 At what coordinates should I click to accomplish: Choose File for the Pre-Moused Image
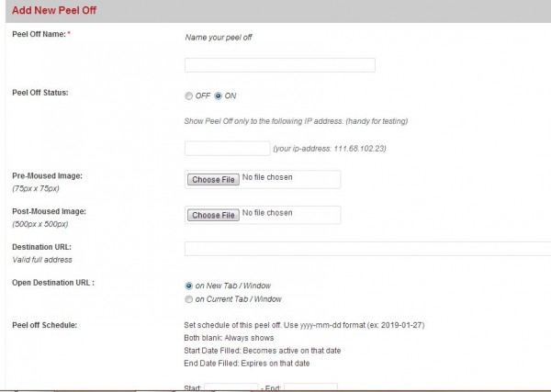pyautogui.click(x=213, y=180)
